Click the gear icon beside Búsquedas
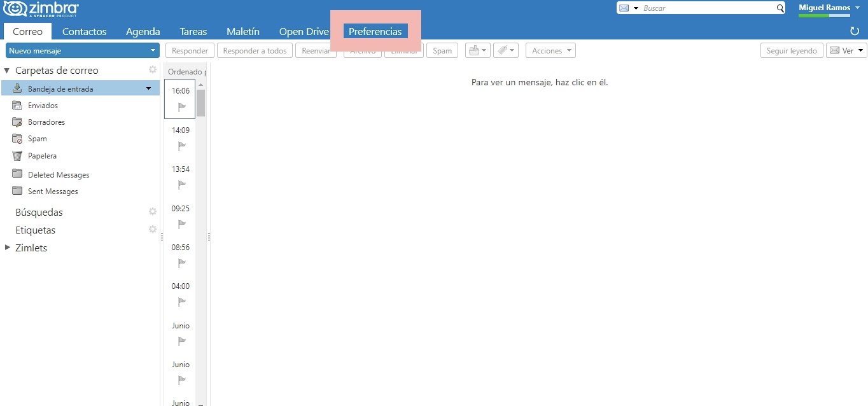The image size is (868, 406). pyautogui.click(x=153, y=212)
